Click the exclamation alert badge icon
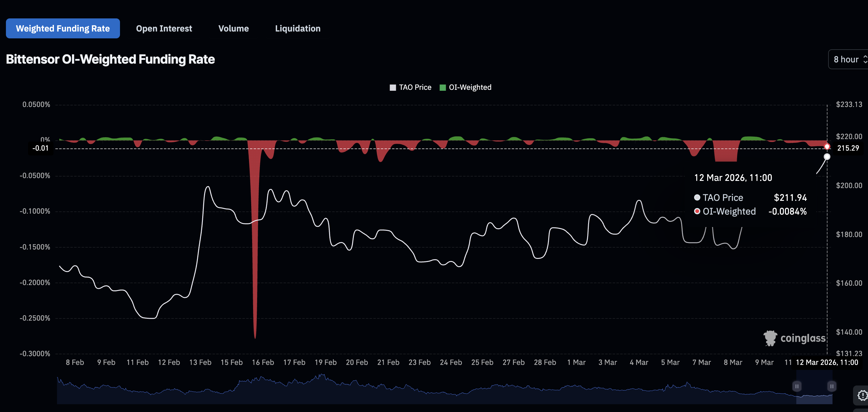The height and width of the screenshot is (412, 868). (x=862, y=395)
